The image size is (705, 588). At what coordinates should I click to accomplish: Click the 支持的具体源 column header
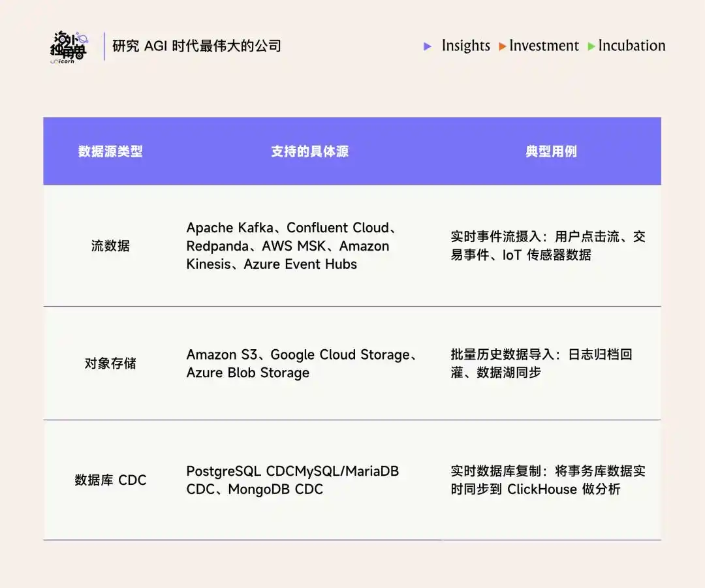[x=310, y=151]
